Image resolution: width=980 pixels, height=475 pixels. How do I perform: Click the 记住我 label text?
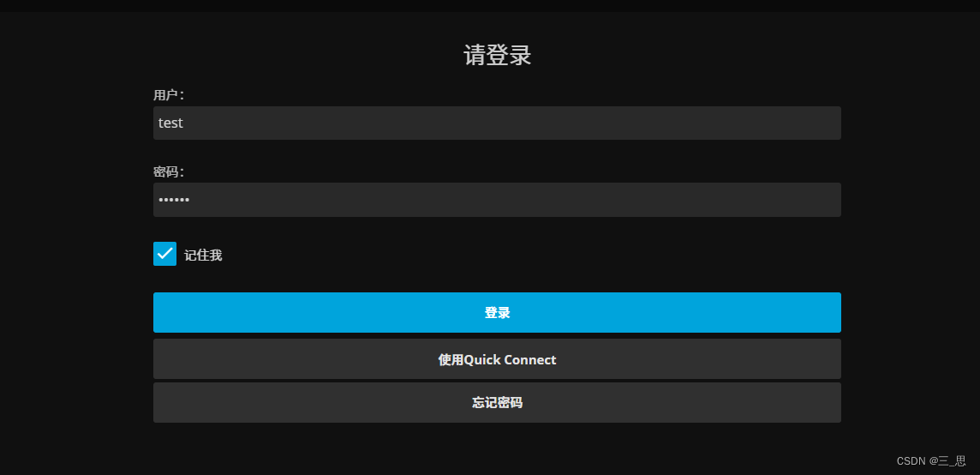pyautogui.click(x=203, y=255)
